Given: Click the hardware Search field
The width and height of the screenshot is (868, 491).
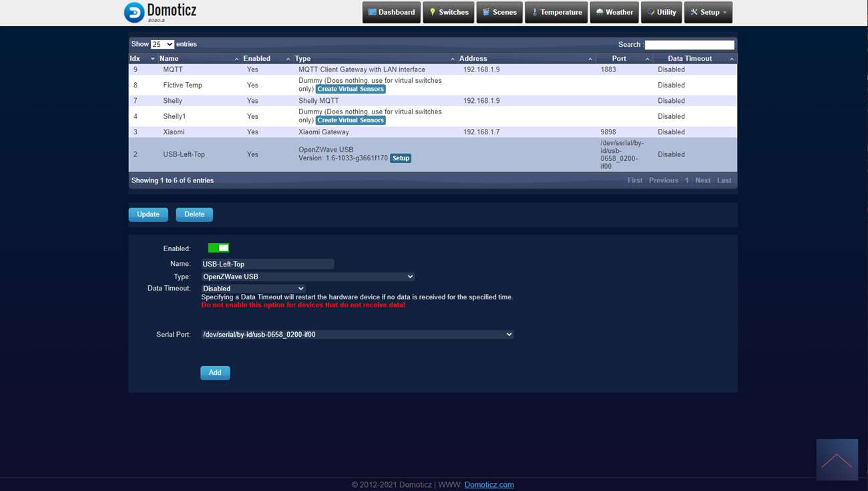Looking at the screenshot, I should click(689, 45).
